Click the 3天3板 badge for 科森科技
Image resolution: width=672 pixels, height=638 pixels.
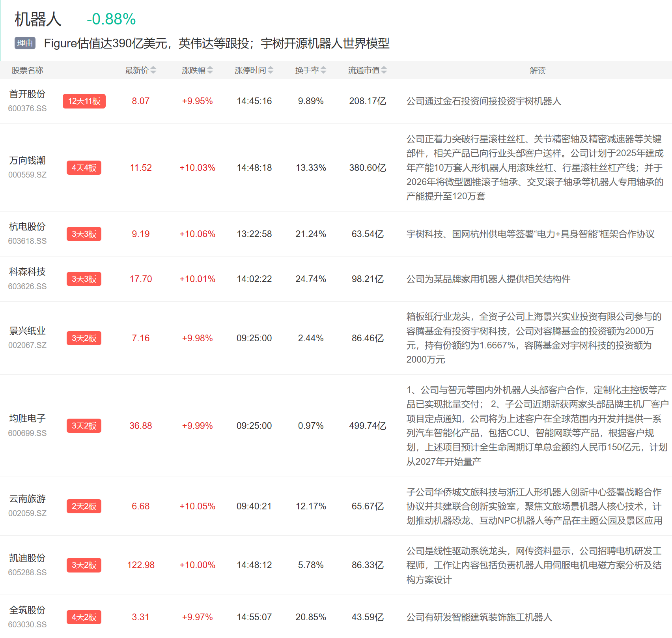click(84, 279)
